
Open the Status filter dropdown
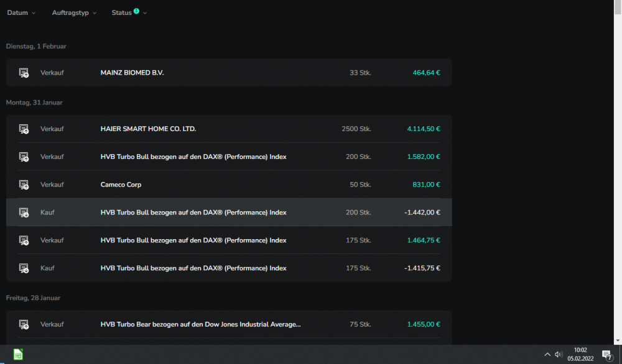(129, 12)
